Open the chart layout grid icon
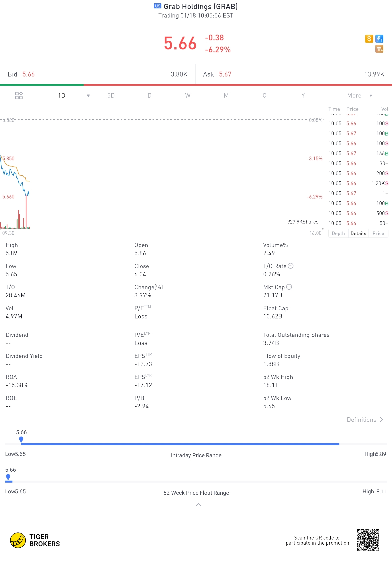 tap(19, 96)
